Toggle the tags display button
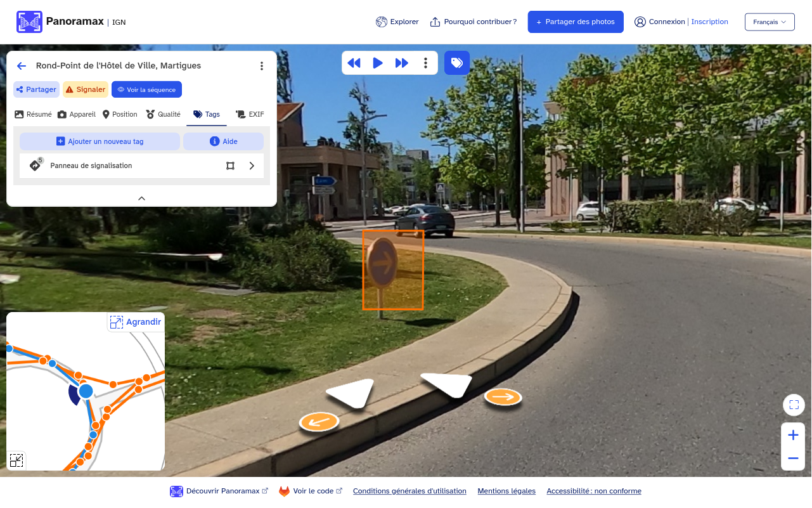Screen dimensions: 812x508 pos(457,63)
